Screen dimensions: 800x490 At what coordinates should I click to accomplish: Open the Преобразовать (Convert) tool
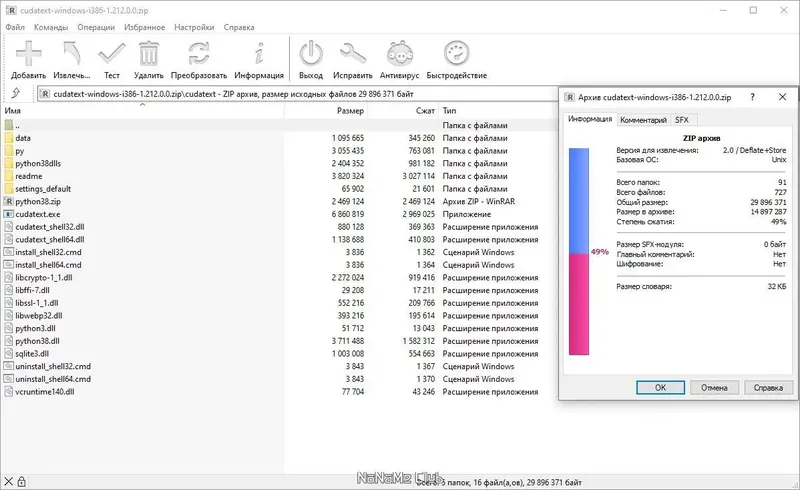coord(198,54)
